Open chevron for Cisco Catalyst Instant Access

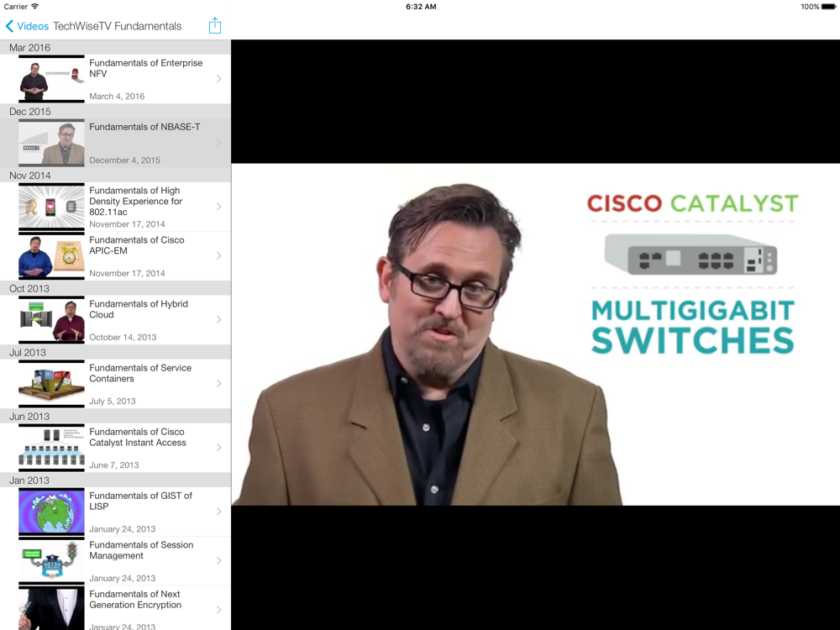coord(218,448)
